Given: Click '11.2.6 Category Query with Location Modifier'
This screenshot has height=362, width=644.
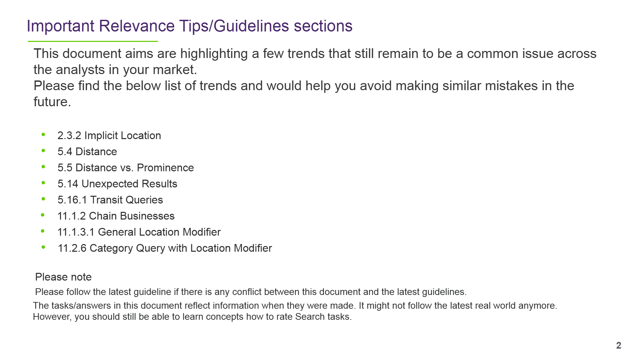Looking at the screenshot, I should (165, 248).
